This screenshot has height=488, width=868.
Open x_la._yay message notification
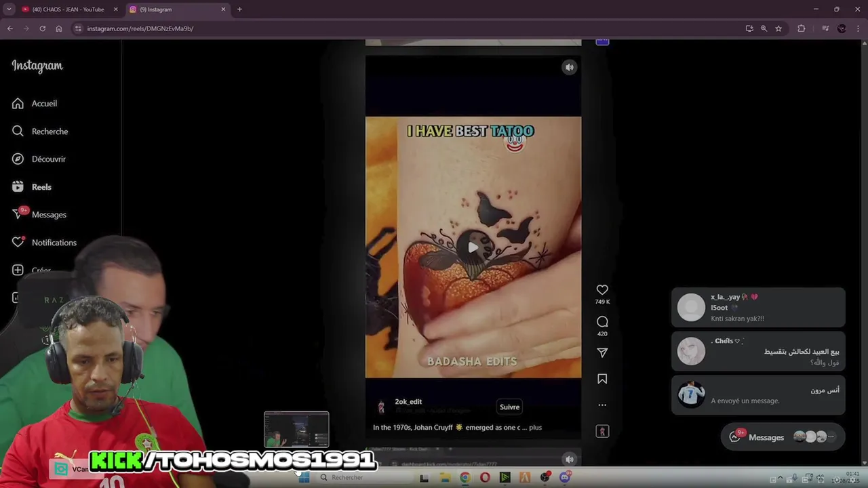click(x=758, y=308)
